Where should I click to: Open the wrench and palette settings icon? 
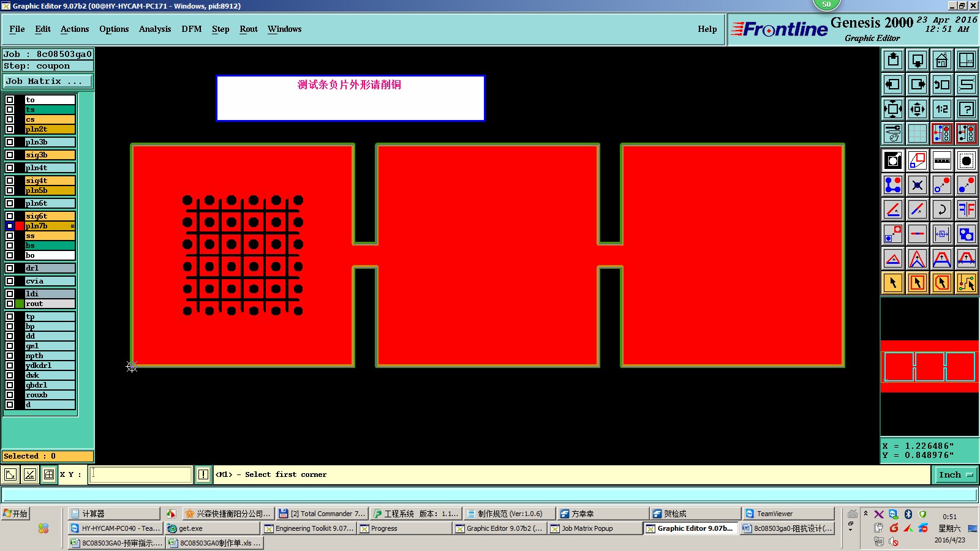(893, 133)
